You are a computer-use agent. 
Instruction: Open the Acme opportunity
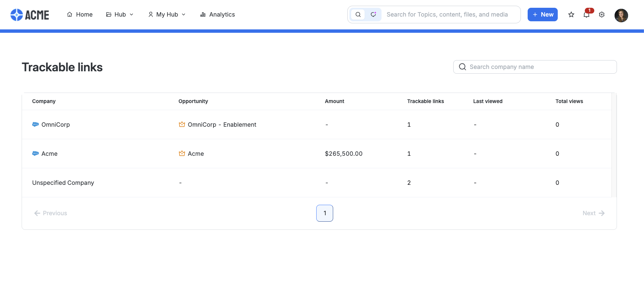coord(196,154)
